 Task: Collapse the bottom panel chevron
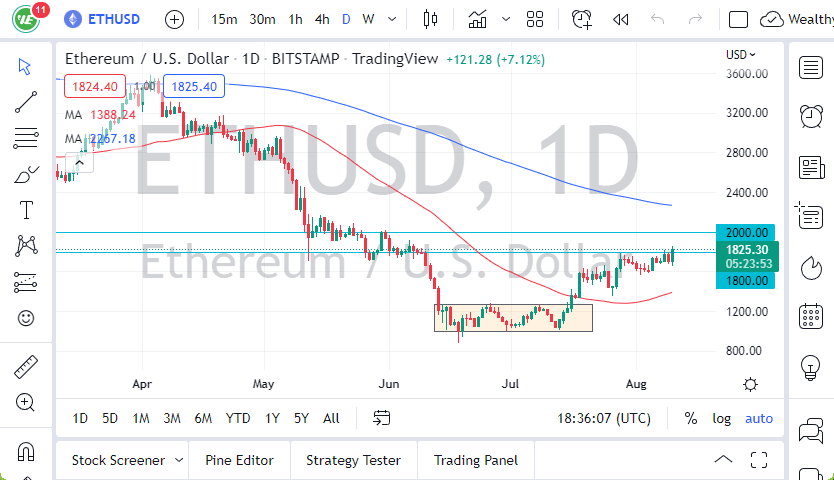(x=723, y=460)
